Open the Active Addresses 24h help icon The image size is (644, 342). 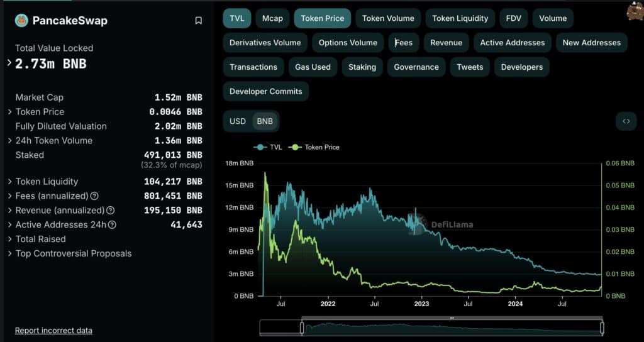(112, 224)
